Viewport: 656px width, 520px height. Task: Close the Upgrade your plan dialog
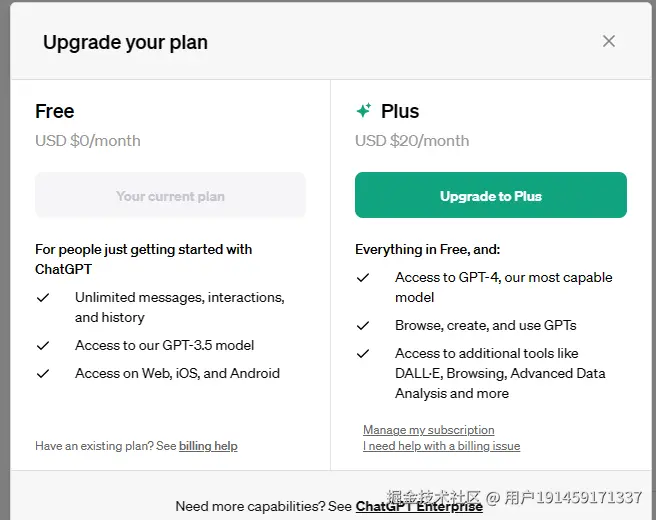[x=609, y=41]
